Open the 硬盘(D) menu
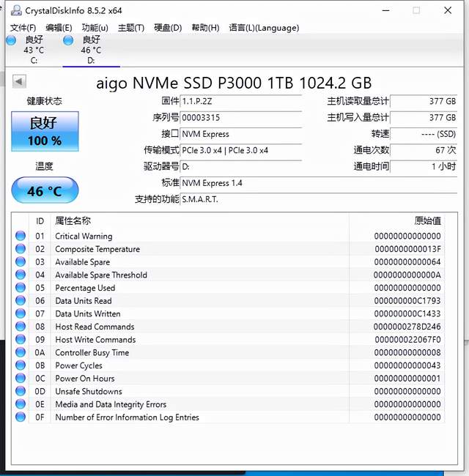Image resolution: width=469 pixels, height=476 pixels. coord(168,28)
